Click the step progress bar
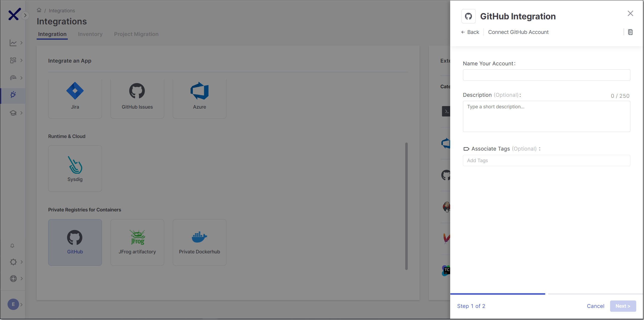The height and width of the screenshot is (320, 644). (546, 294)
